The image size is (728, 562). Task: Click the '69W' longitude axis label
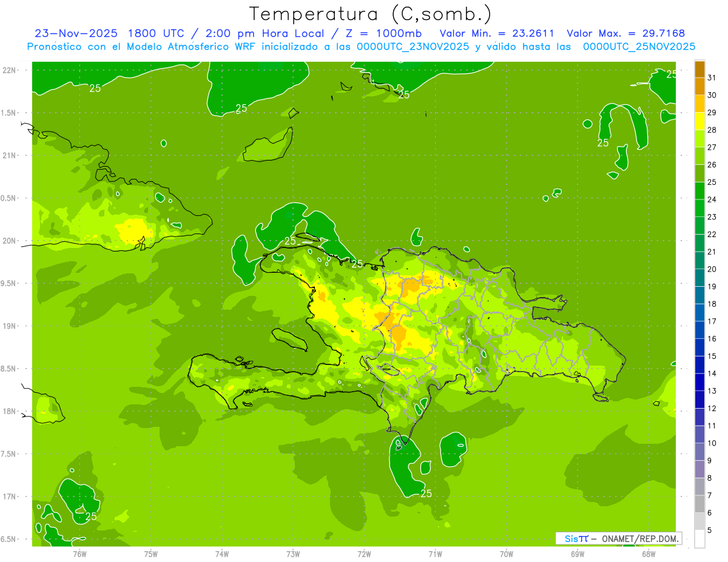(x=578, y=554)
